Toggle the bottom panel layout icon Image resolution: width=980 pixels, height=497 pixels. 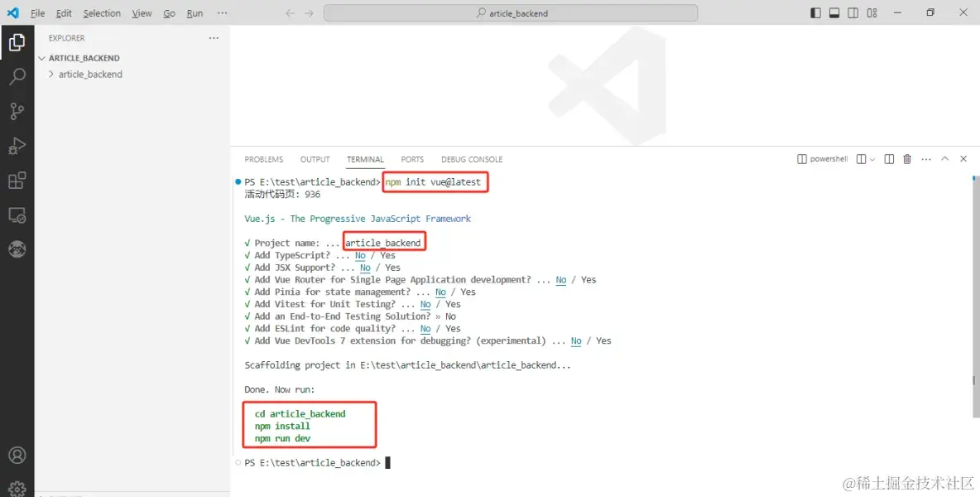[x=833, y=13]
